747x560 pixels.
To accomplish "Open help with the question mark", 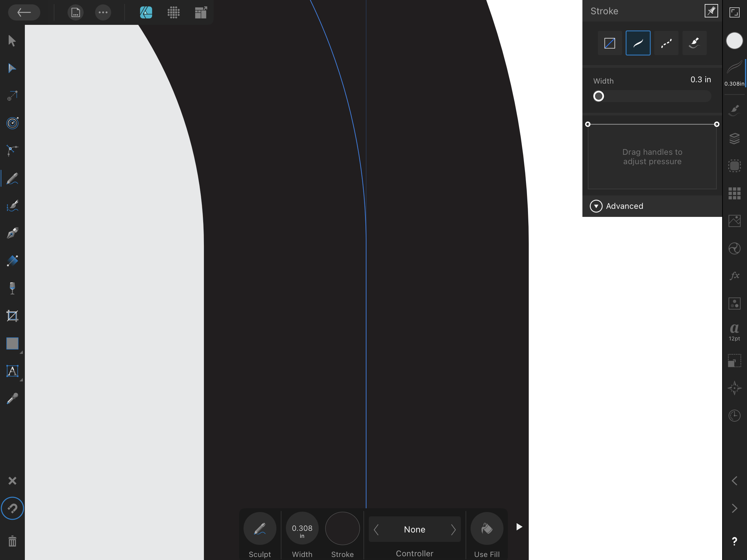I will point(735,542).
